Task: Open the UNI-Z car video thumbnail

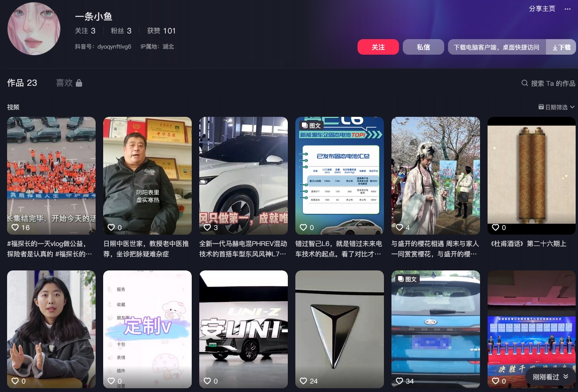Action: (244, 329)
